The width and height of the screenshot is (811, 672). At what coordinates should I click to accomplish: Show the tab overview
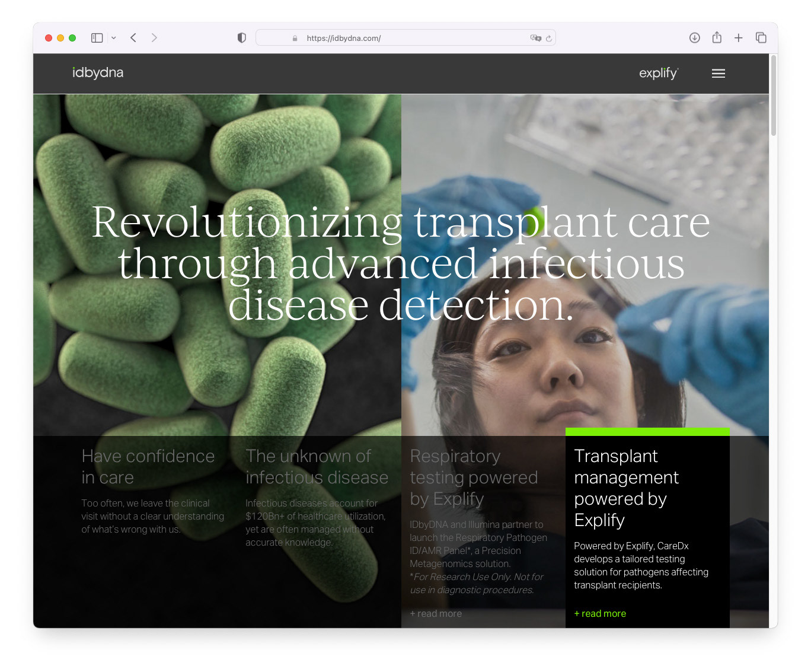(761, 38)
